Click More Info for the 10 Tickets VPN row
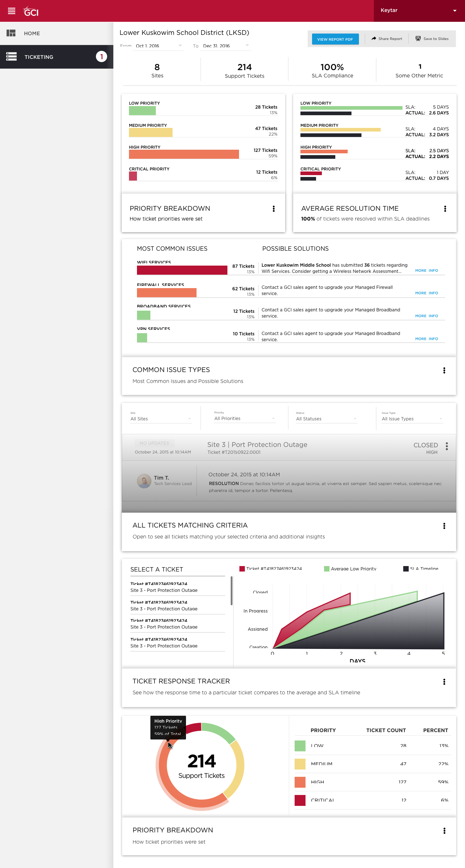The width and height of the screenshot is (465, 868). (426, 339)
